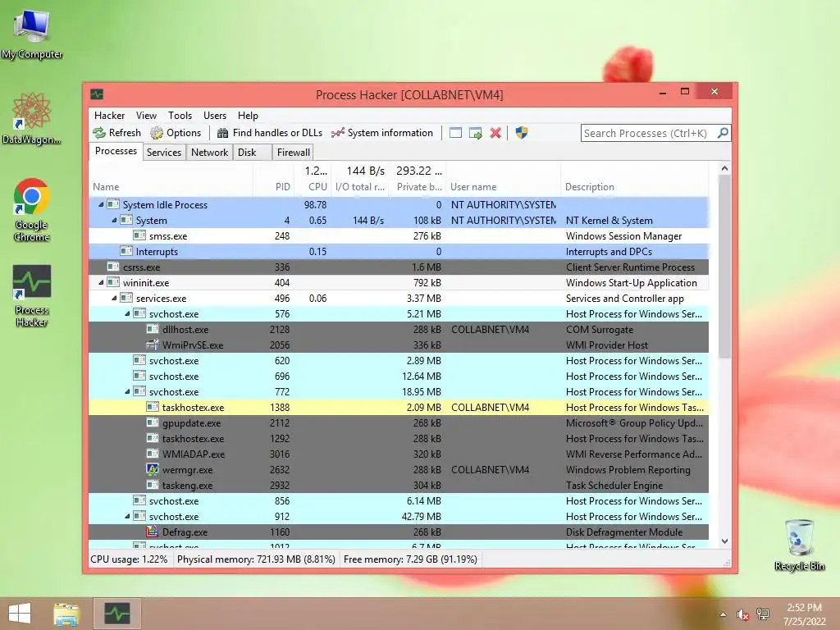
Task: Select the dllhost.exe process icon
Action: (152, 329)
